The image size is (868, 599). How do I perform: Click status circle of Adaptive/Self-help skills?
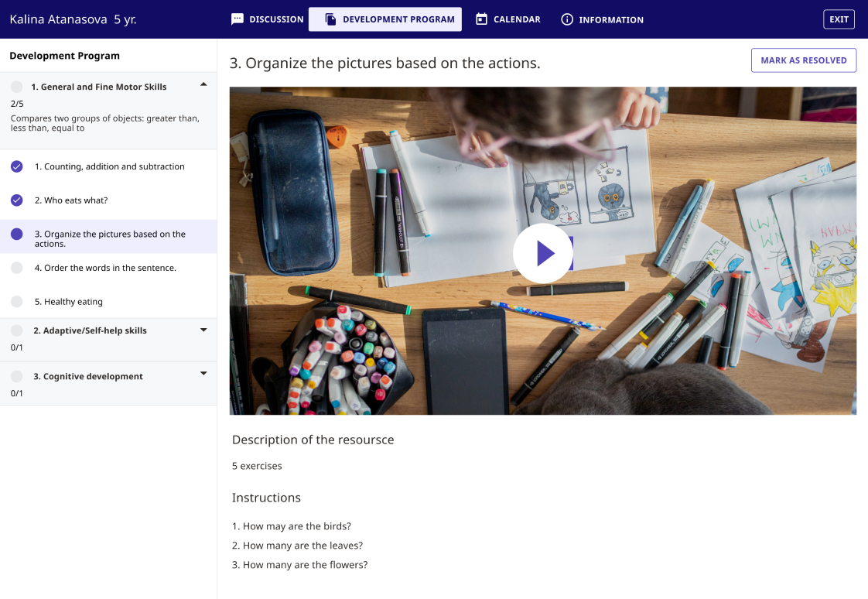[16, 330]
